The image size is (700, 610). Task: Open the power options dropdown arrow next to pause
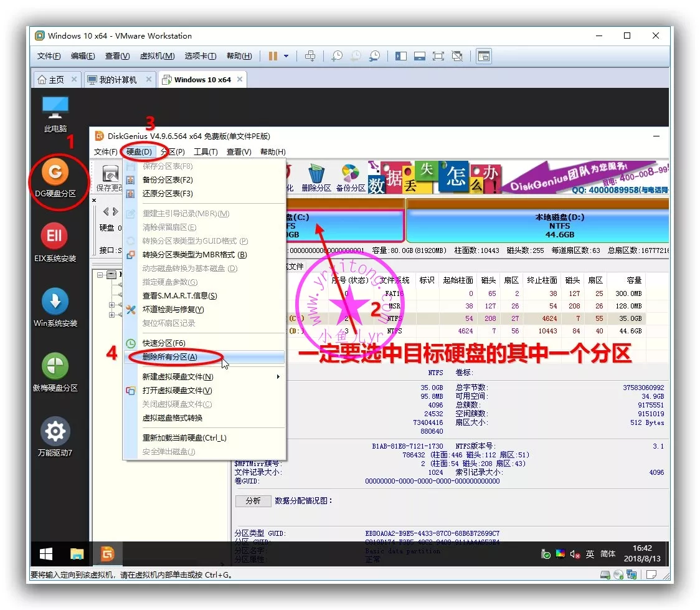[x=286, y=56]
